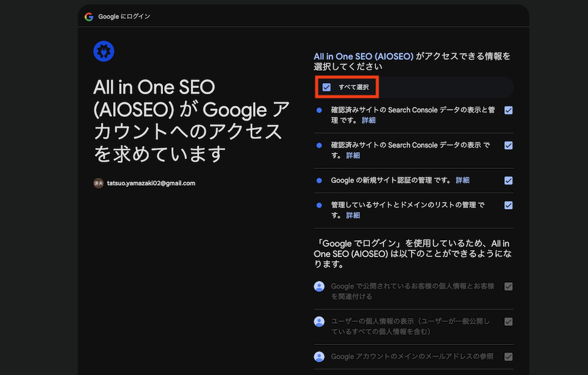588x375 pixels.
Task: Uncheck Search Console データの表示と管理 permission checkbox
Action: point(508,111)
